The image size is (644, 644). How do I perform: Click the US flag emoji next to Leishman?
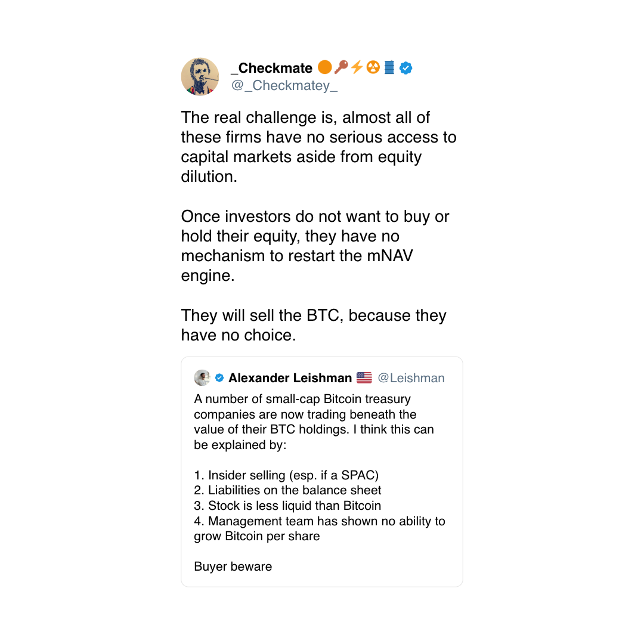pyautogui.click(x=364, y=377)
